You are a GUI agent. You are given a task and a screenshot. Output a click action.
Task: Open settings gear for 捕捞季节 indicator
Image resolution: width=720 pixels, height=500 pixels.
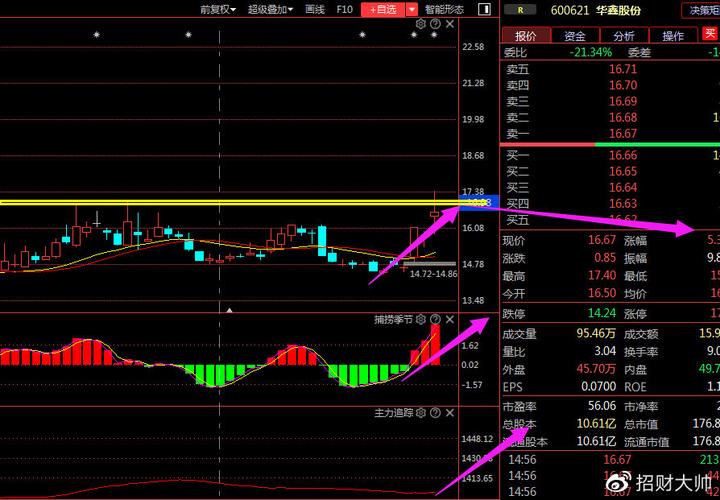pos(421,320)
